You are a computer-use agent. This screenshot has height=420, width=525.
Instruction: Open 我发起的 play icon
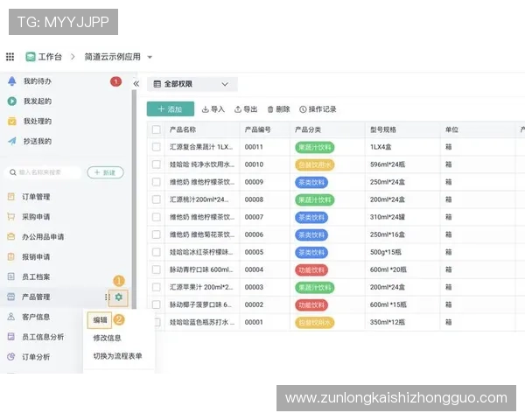click(11, 101)
